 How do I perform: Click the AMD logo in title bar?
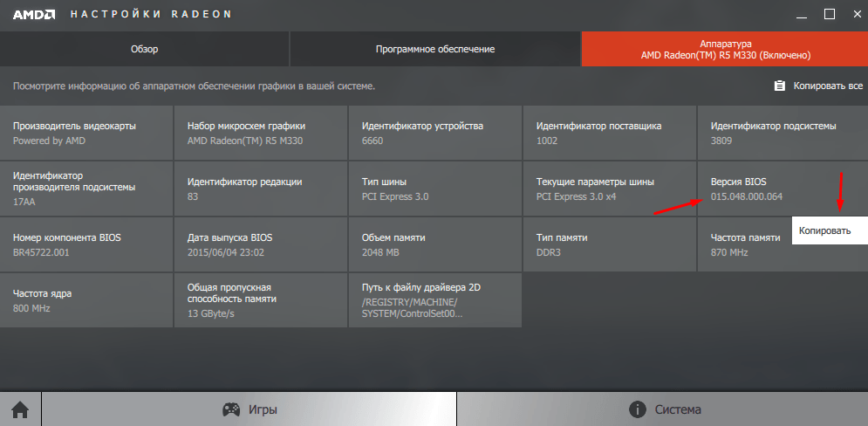pyautogui.click(x=34, y=14)
